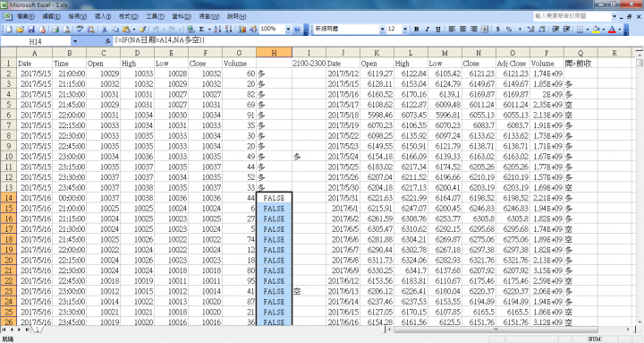The image size is (644, 343).
Task: Click cell J1 containing Date
Action: point(343,64)
